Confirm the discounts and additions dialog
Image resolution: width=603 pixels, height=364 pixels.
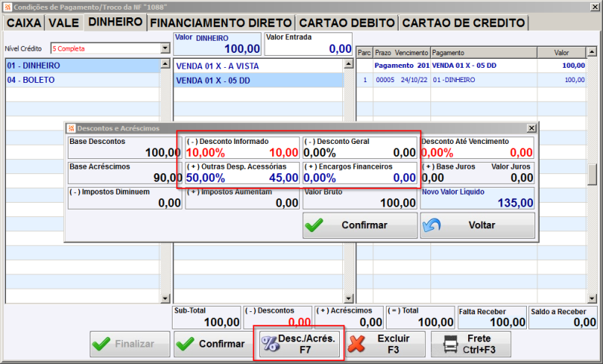click(360, 225)
